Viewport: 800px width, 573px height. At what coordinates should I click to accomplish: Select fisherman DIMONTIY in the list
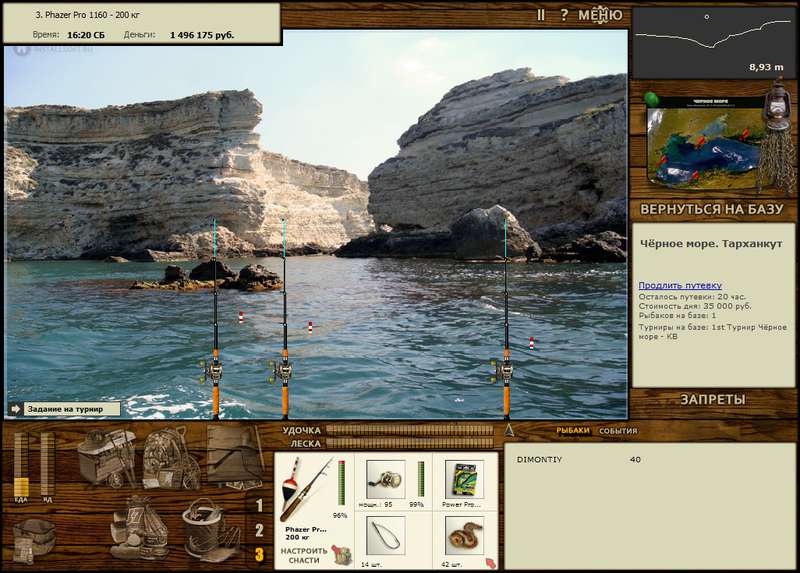click(539, 460)
